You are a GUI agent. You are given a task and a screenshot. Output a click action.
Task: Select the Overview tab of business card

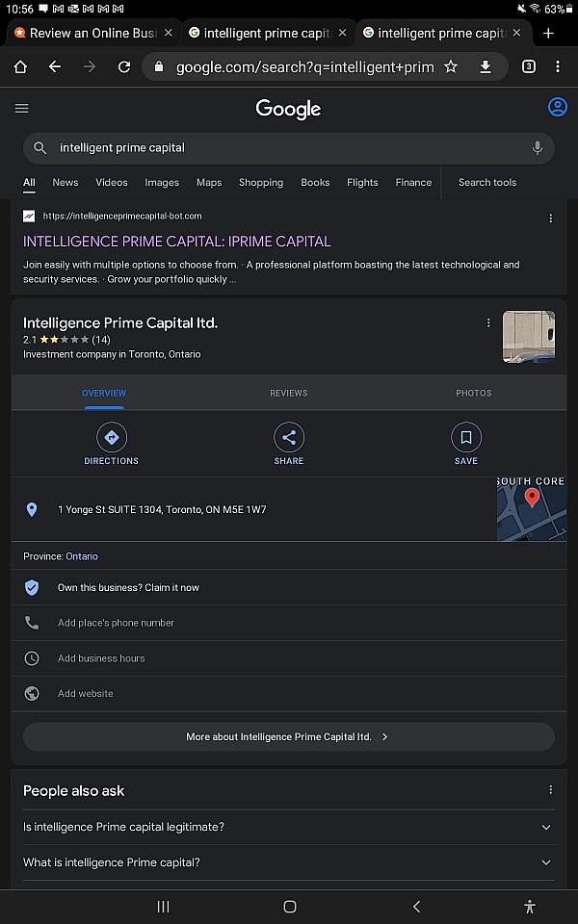104,393
